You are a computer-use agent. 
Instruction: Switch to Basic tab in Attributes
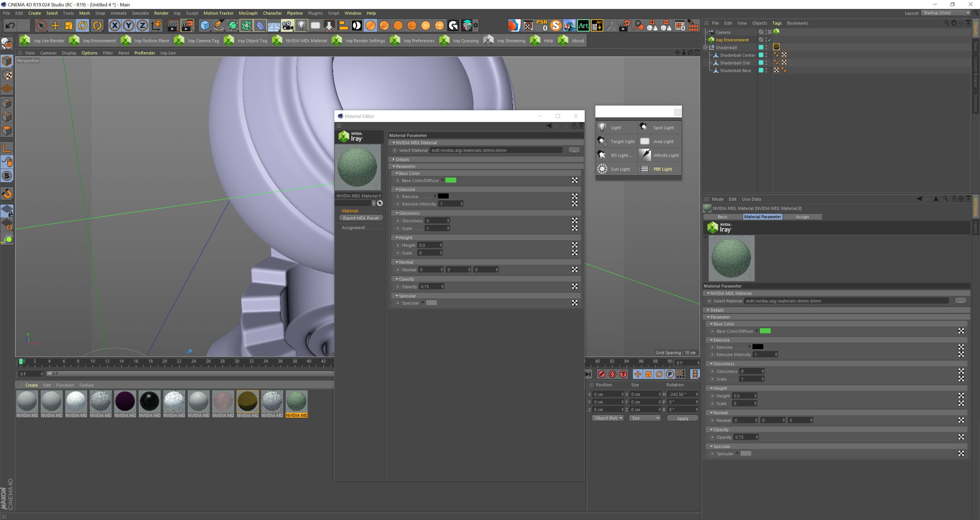coord(722,217)
